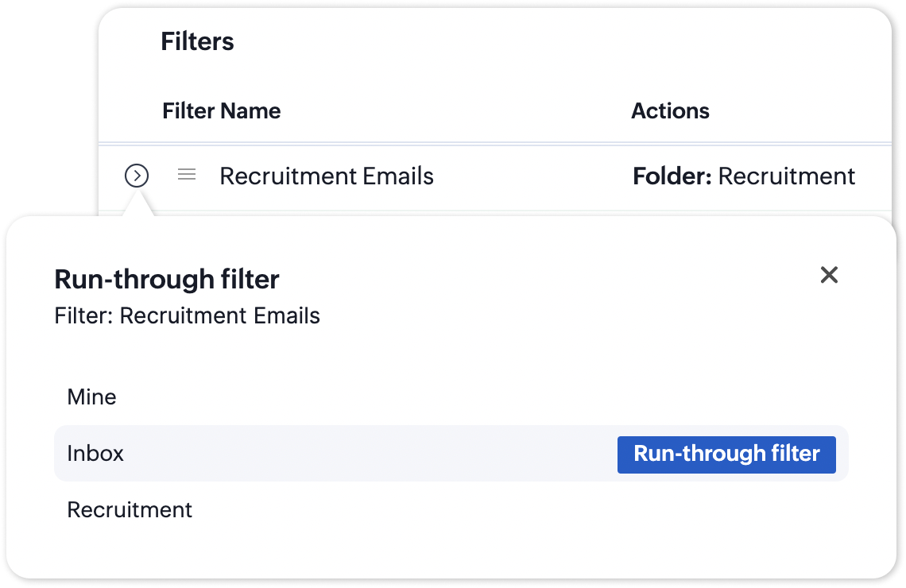Open the Recruitment Emails filter name
The image size is (906, 588).
click(327, 176)
